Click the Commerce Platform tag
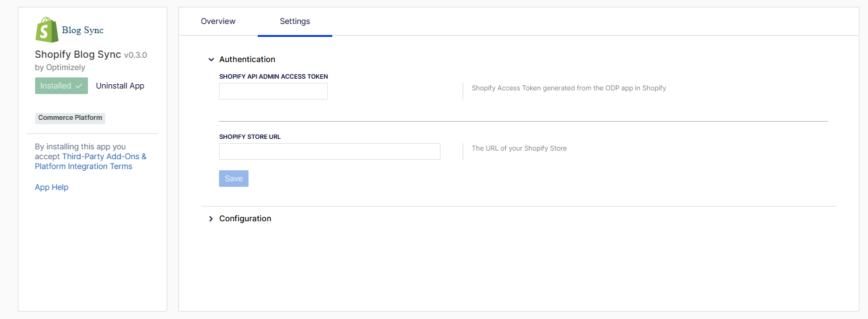This screenshot has height=319, width=868. point(70,118)
